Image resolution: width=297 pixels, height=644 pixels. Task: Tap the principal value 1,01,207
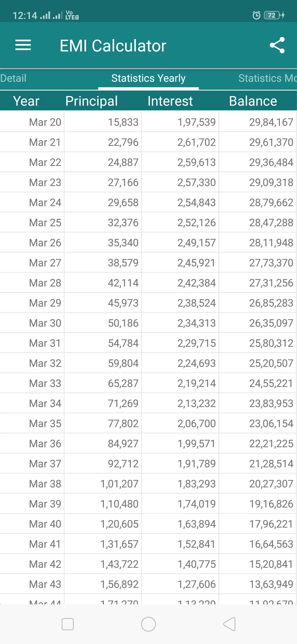tap(119, 484)
